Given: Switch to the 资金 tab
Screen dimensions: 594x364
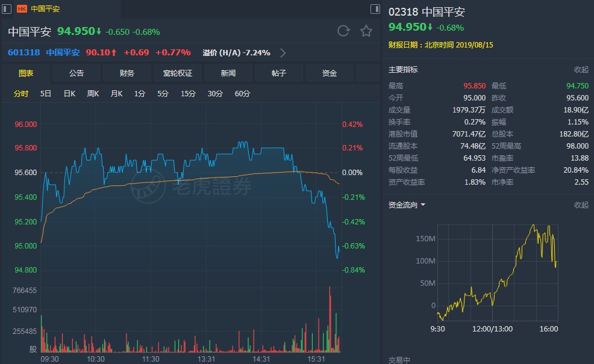Looking at the screenshot, I should click(330, 73).
